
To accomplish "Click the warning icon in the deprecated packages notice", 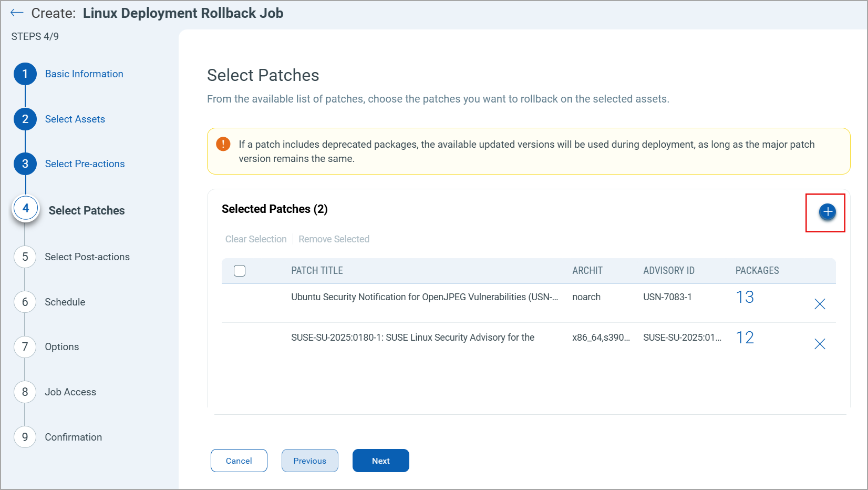I will (x=223, y=144).
